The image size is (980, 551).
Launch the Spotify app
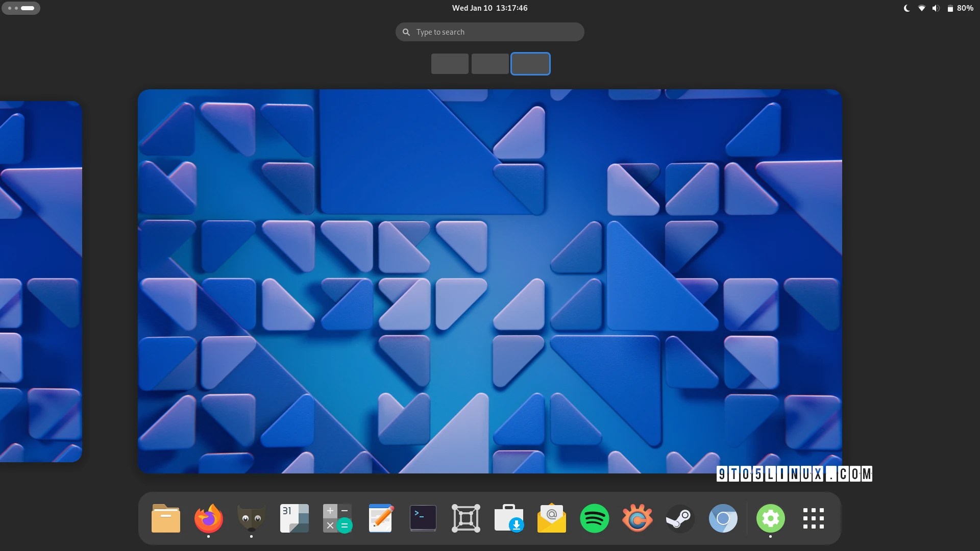click(x=595, y=518)
